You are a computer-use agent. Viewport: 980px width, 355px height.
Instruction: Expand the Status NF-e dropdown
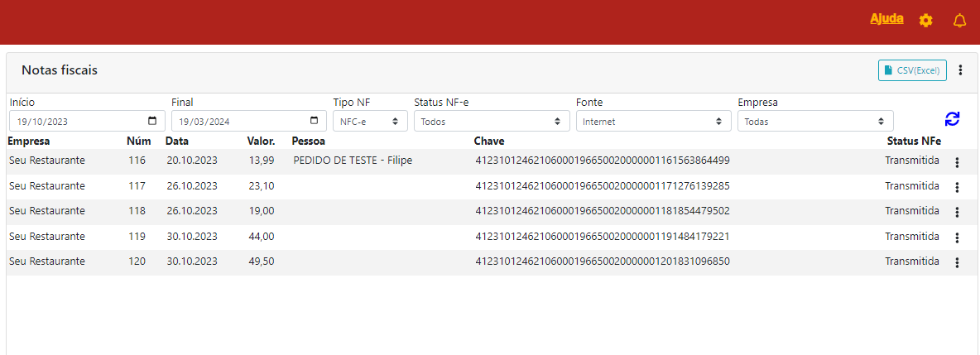[x=487, y=122]
